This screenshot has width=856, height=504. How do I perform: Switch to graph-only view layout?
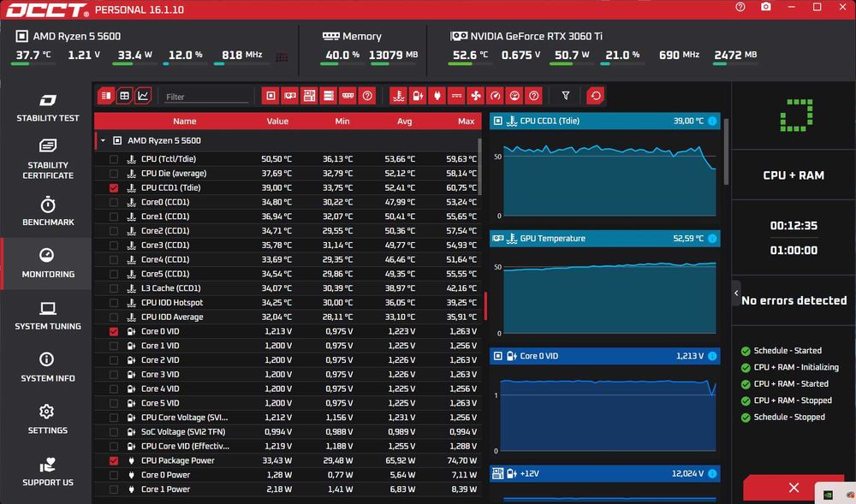click(x=143, y=96)
